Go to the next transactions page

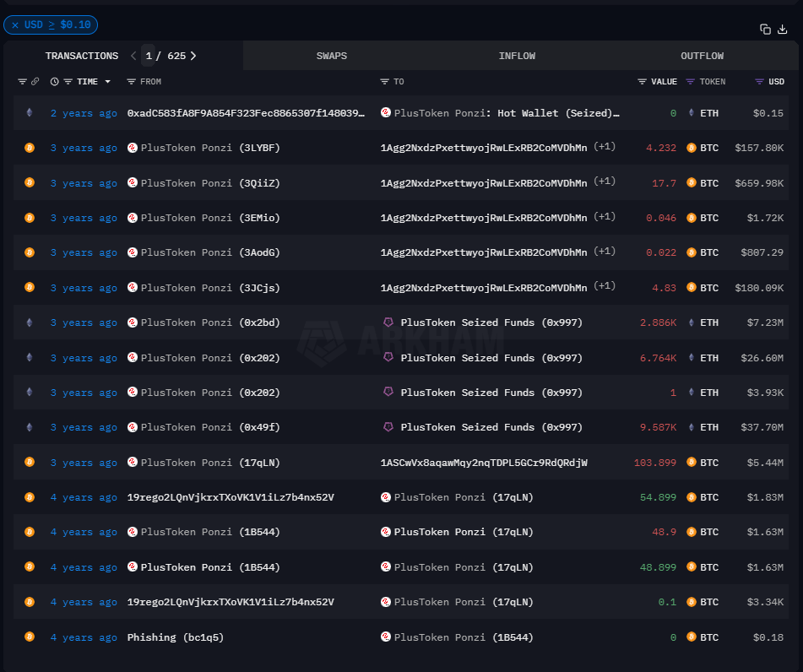point(193,56)
